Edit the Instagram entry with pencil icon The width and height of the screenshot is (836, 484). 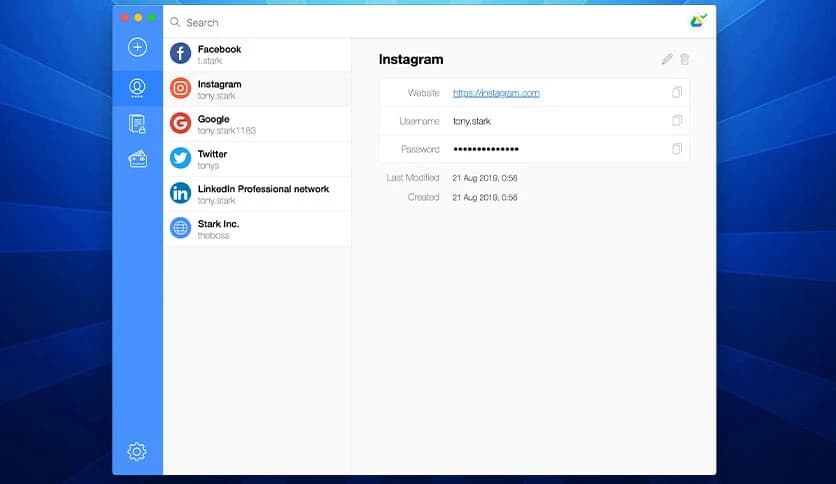(x=666, y=59)
